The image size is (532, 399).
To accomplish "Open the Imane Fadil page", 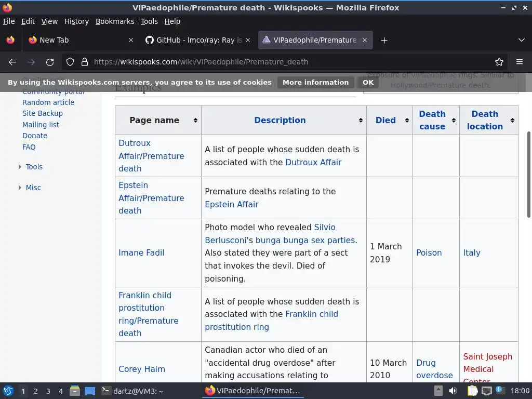I will click(x=141, y=253).
